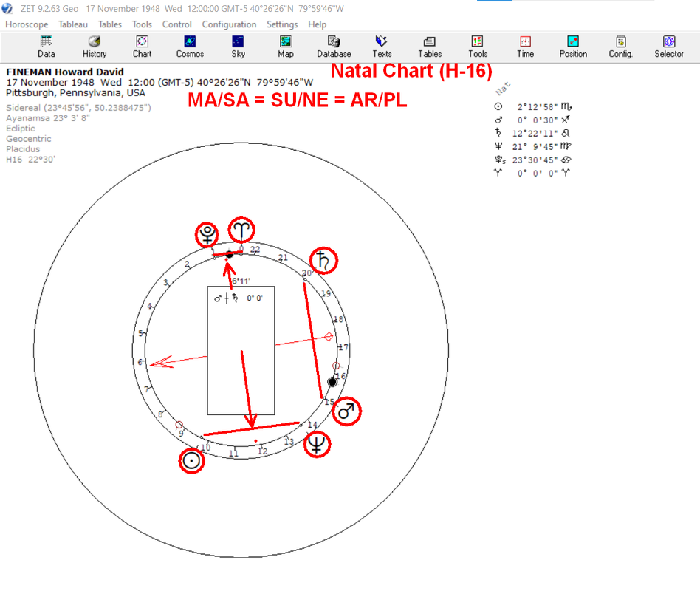Select the Chart toolbar icon
The height and width of the screenshot is (591, 700).
(142, 47)
